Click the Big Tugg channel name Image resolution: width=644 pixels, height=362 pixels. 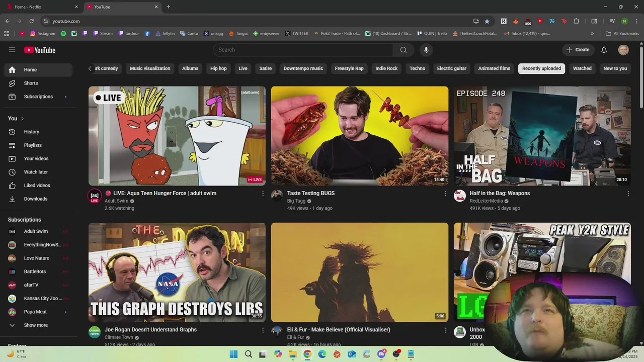click(x=296, y=201)
